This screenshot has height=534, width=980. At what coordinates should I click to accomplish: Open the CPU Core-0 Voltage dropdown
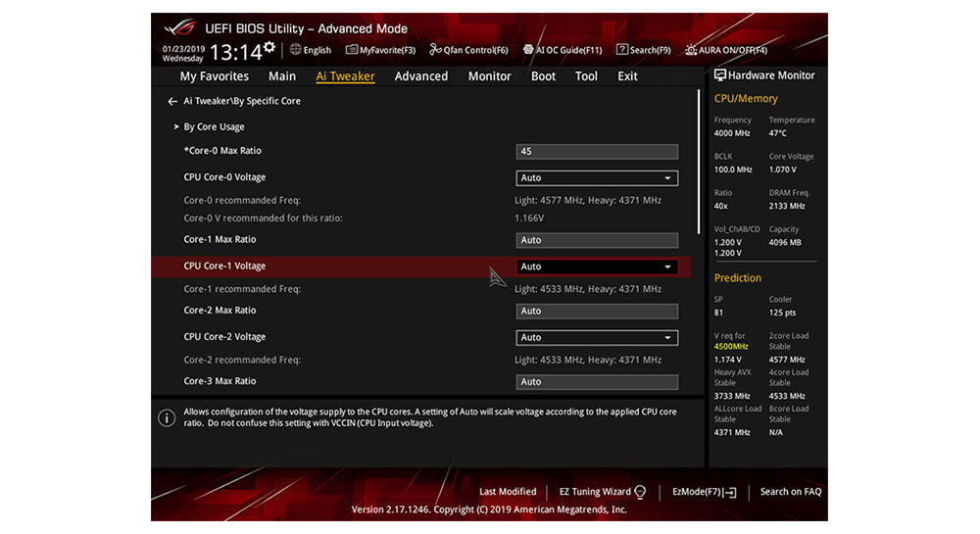(x=597, y=178)
